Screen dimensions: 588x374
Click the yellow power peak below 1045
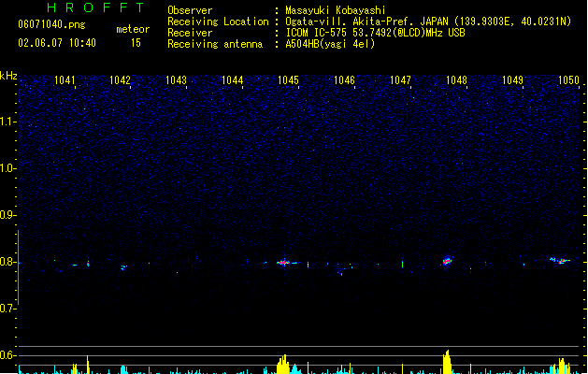pyautogui.click(x=283, y=364)
